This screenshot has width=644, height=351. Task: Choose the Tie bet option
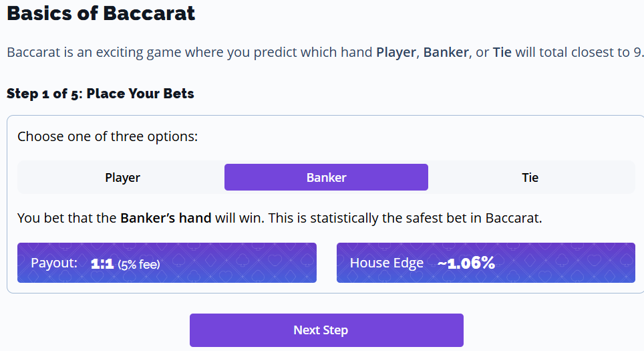(x=530, y=177)
